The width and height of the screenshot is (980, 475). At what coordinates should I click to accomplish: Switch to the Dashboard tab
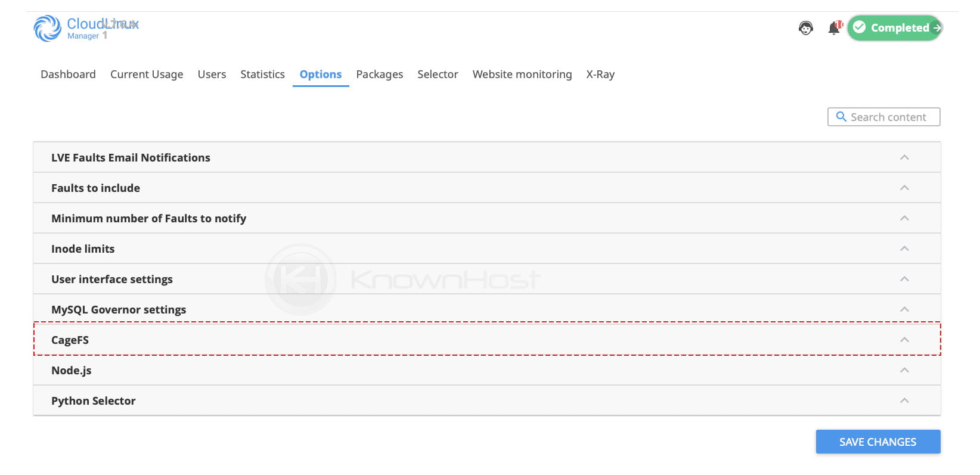68,74
